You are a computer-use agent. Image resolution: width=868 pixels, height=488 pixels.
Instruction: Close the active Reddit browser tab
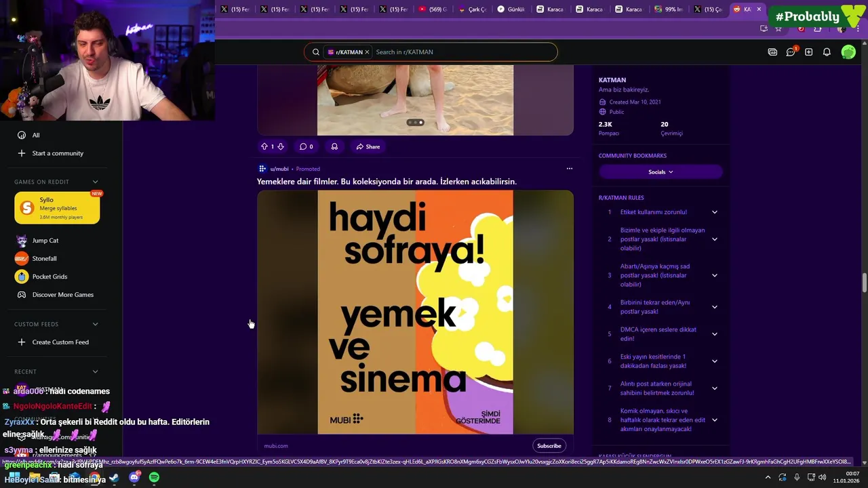pos(759,9)
